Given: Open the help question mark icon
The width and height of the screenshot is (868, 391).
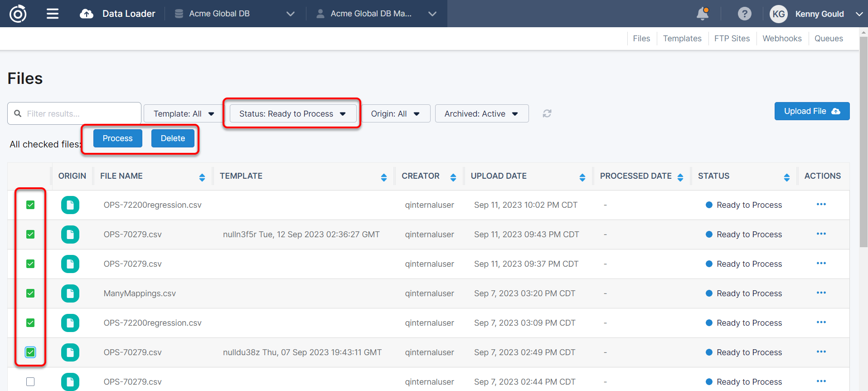Looking at the screenshot, I should [x=744, y=14].
